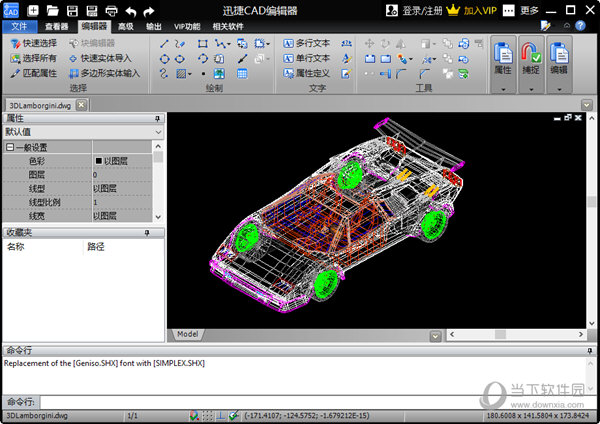Click the text style icon beside 单行文本

(346, 59)
